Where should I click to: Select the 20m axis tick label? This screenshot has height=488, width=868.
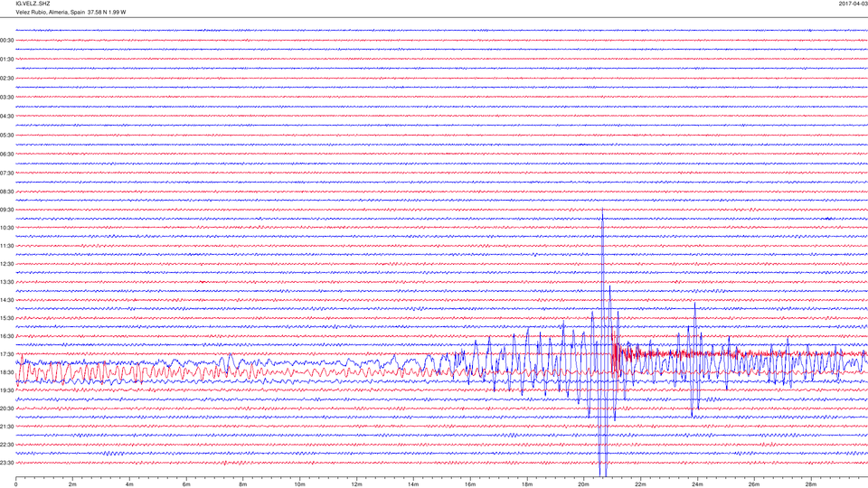point(583,484)
